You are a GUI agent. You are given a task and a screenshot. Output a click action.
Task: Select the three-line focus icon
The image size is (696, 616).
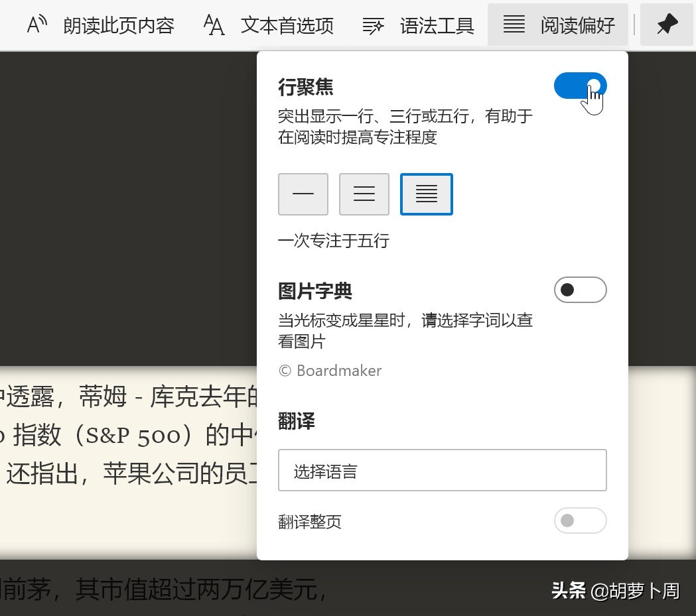(364, 194)
